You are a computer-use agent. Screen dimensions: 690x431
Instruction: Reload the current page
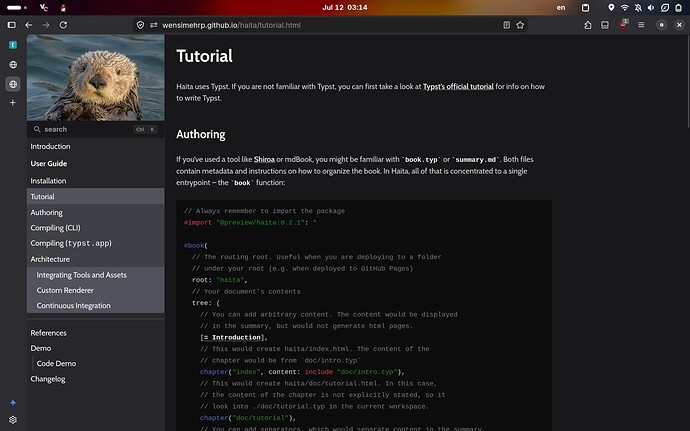point(63,25)
